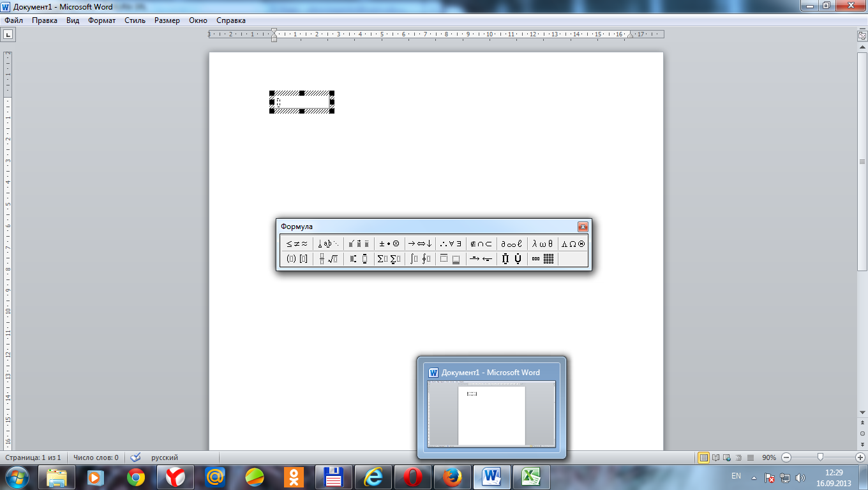Open logical symbols palette (∴ ∀ ∃)

point(451,243)
